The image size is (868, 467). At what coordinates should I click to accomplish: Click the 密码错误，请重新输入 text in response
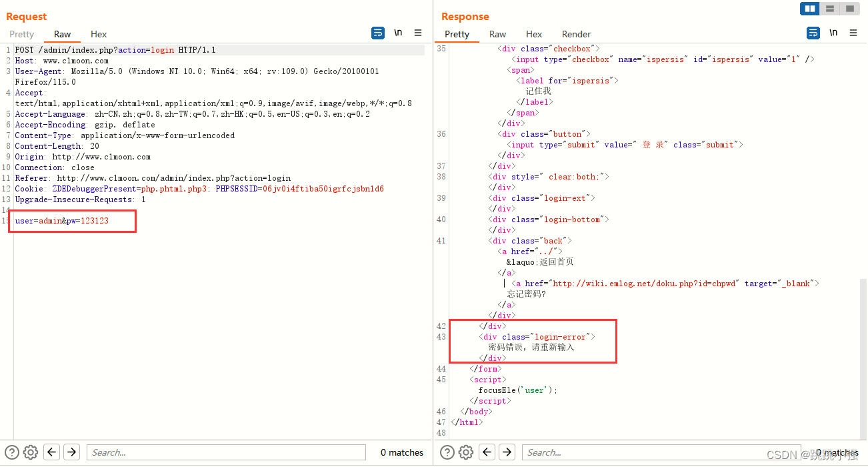pos(531,348)
